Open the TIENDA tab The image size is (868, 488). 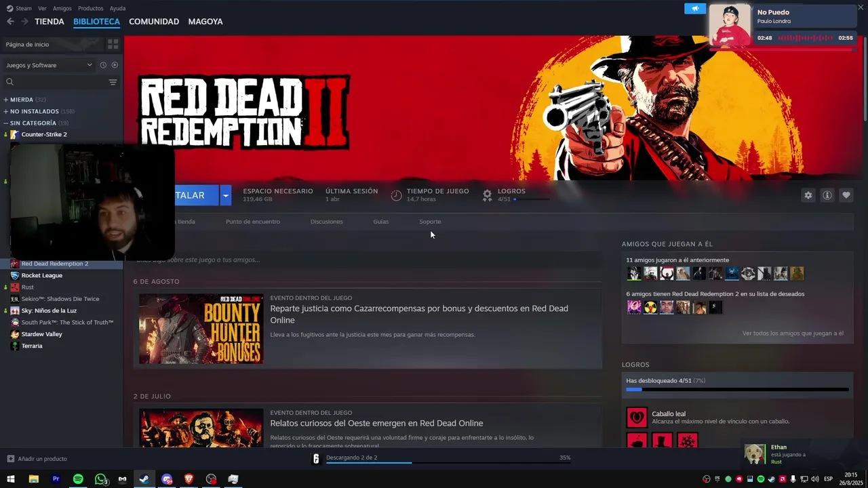point(50,22)
